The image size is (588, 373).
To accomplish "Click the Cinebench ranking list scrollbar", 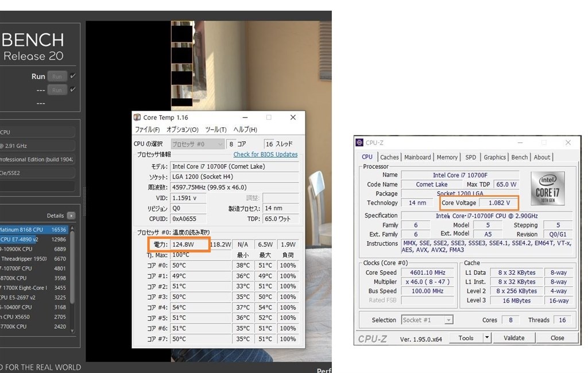I will click(x=72, y=268).
